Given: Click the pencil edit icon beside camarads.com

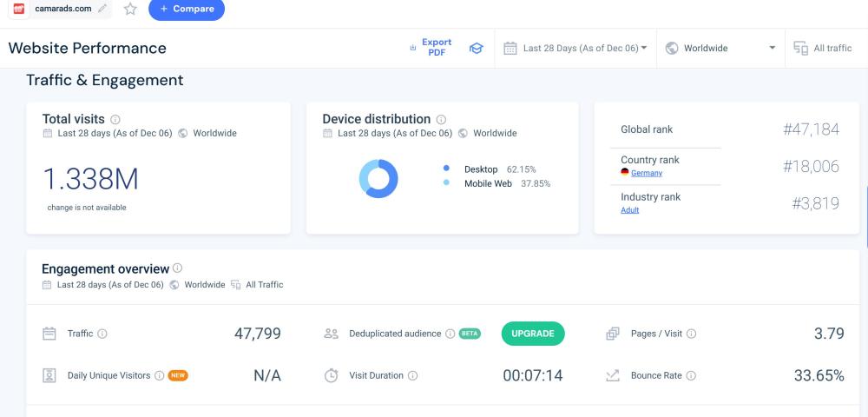Looking at the screenshot, I should click(x=103, y=9).
